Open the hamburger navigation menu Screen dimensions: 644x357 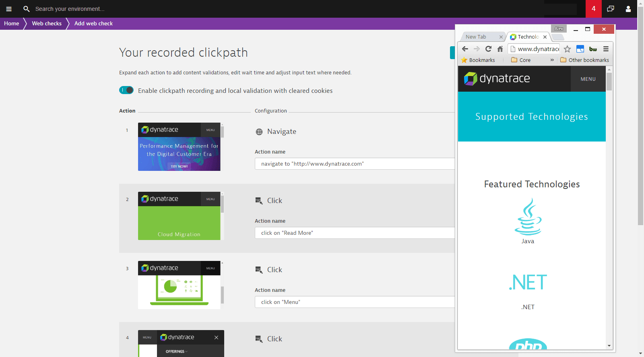pos(9,9)
